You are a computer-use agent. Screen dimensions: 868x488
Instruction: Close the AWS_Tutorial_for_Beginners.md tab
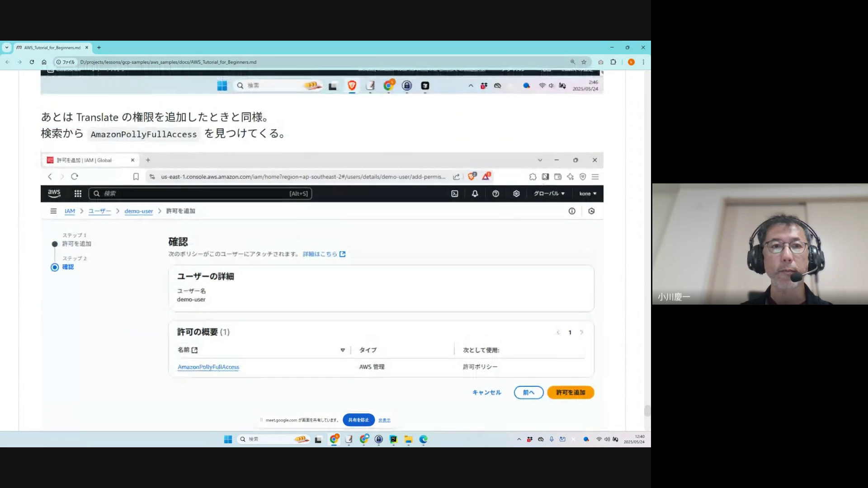[87, 47]
